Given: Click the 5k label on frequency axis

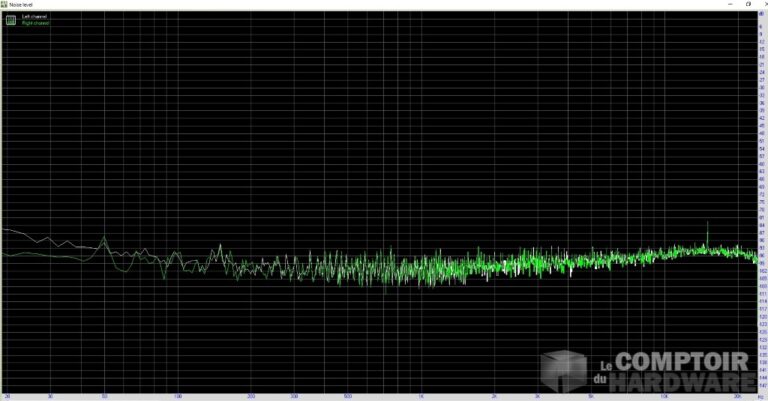Looking at the screenshot, I should point(591,396).
